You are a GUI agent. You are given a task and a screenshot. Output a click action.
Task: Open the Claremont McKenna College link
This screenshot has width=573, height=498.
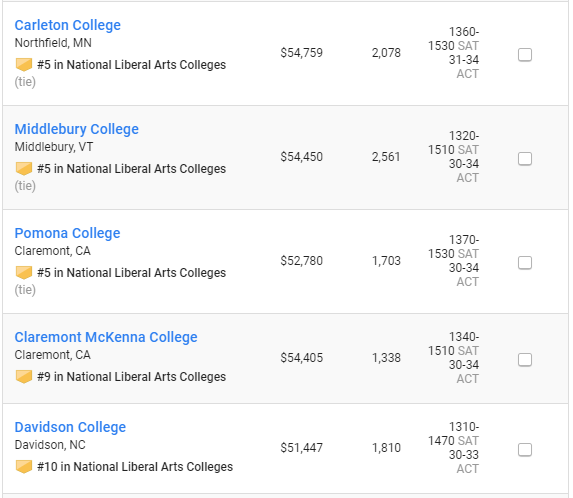tap(106, 337)
